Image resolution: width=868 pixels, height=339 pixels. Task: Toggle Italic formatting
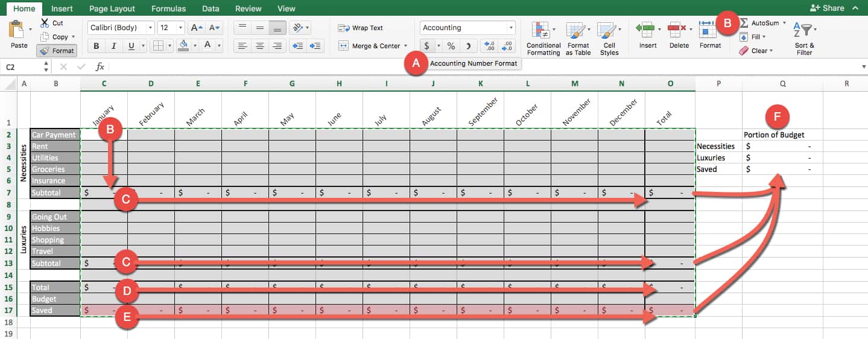pyautogui.click(x=113, y=46)
